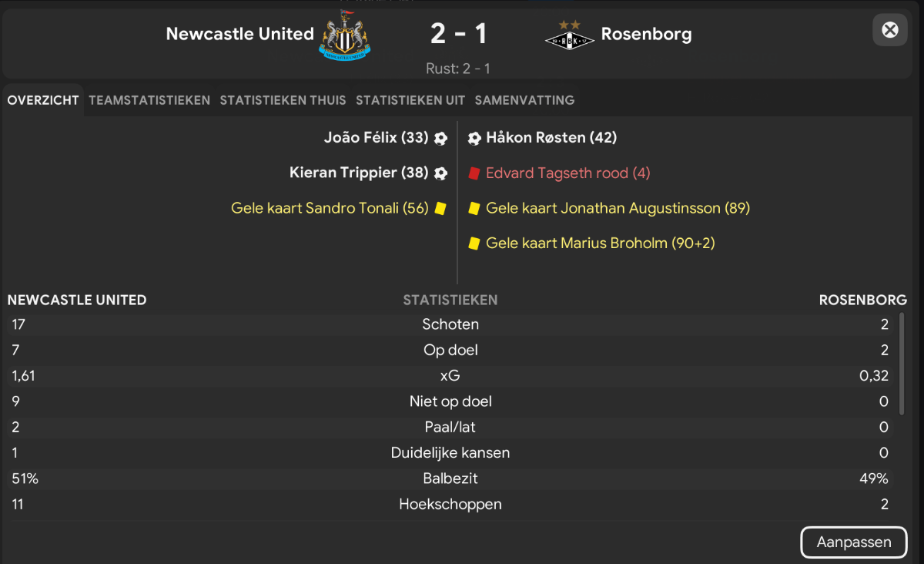Image resolution: width=924 pixels, height=564 pixels.
Task: Open the Rosenborg team name link
Action: pos(646,34)
